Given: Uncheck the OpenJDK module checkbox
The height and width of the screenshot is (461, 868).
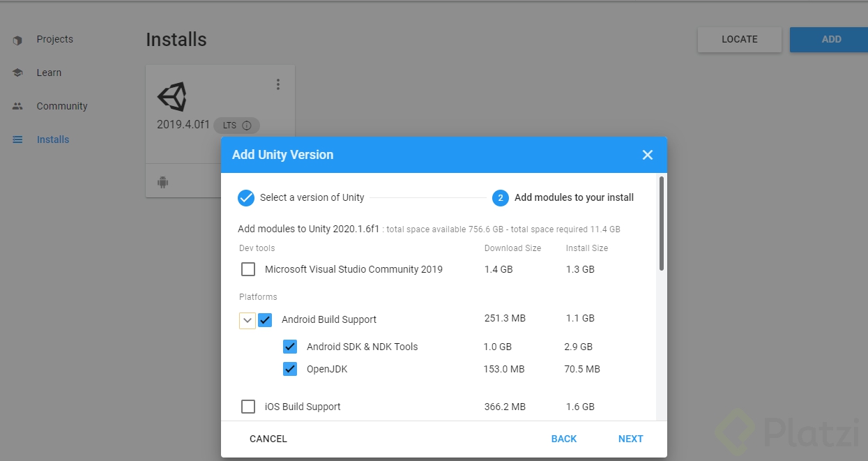Looking at the screenshot, I should (x=290, y=369).
